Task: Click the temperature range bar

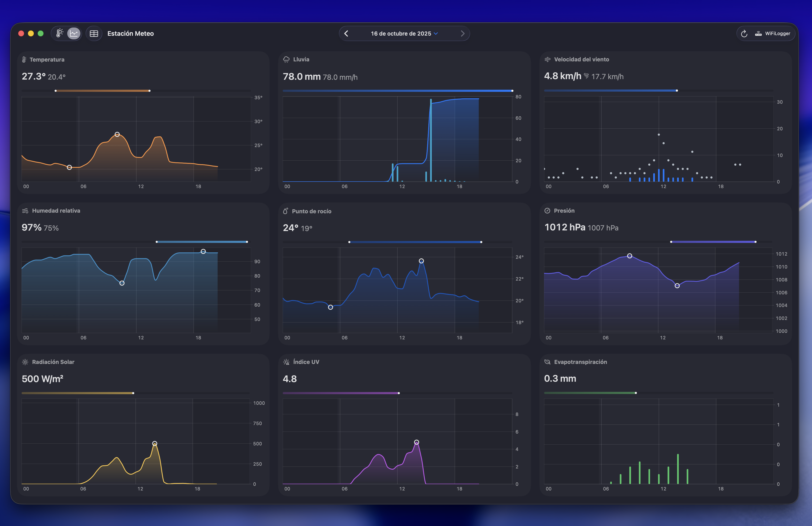Action: 102,91
